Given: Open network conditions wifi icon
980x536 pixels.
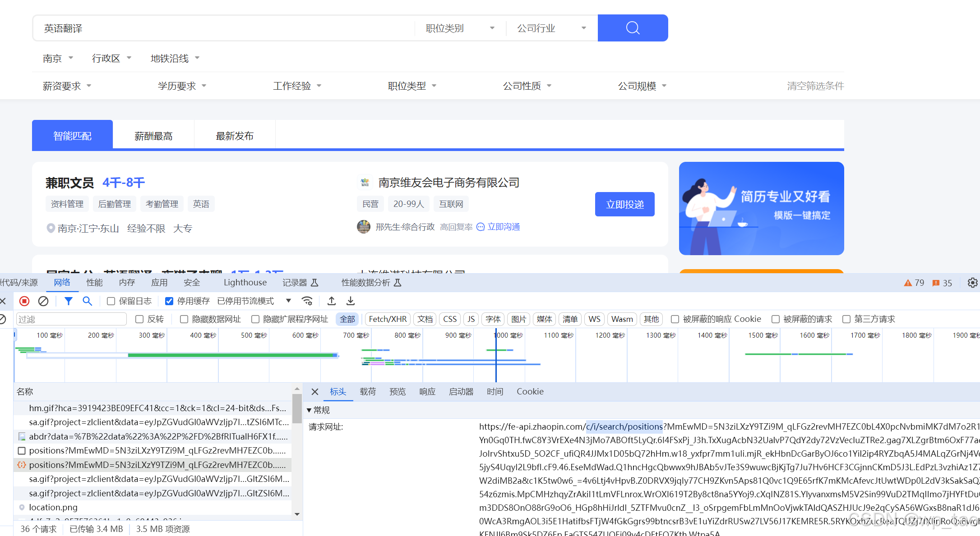Looking at the screenshot, I should 307,301.
